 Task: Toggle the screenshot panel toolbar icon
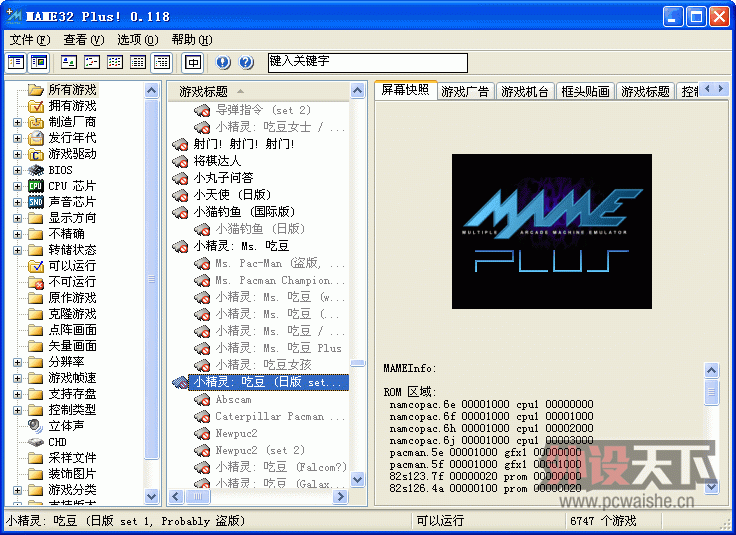tap(39, 62)
